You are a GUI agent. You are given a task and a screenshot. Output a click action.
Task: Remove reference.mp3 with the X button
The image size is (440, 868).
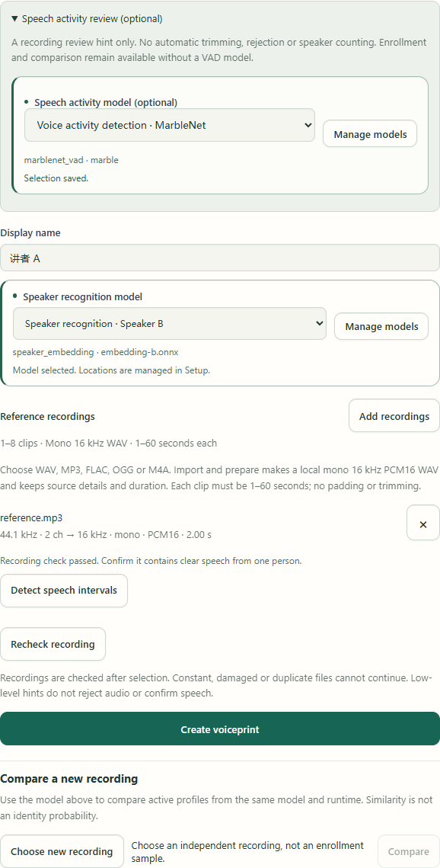[422, 524]
